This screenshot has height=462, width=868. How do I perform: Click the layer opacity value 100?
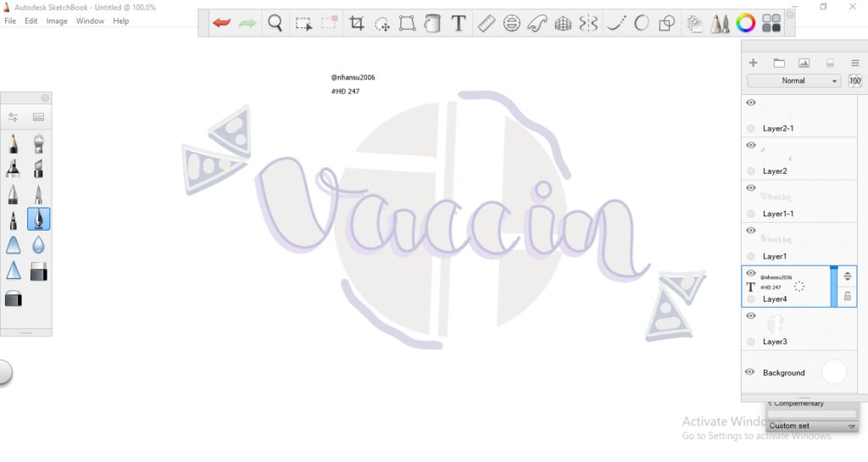[854, 81]
